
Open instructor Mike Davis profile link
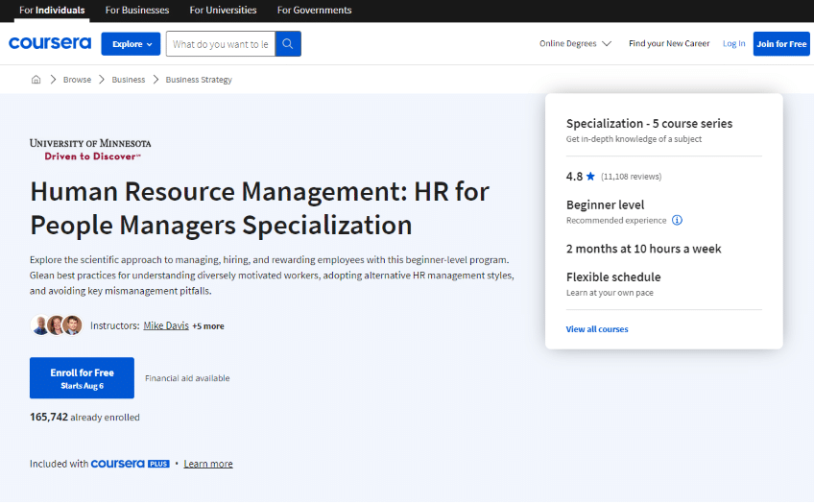pyautogui.click(x=166, y=325)
